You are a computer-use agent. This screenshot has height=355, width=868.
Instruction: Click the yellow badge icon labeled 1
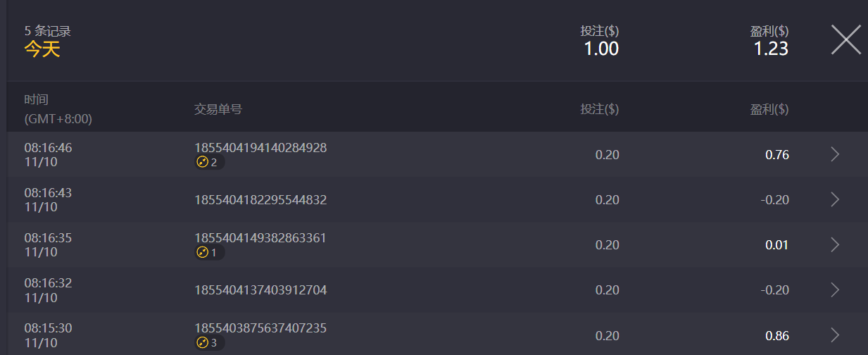click(203, 253)
